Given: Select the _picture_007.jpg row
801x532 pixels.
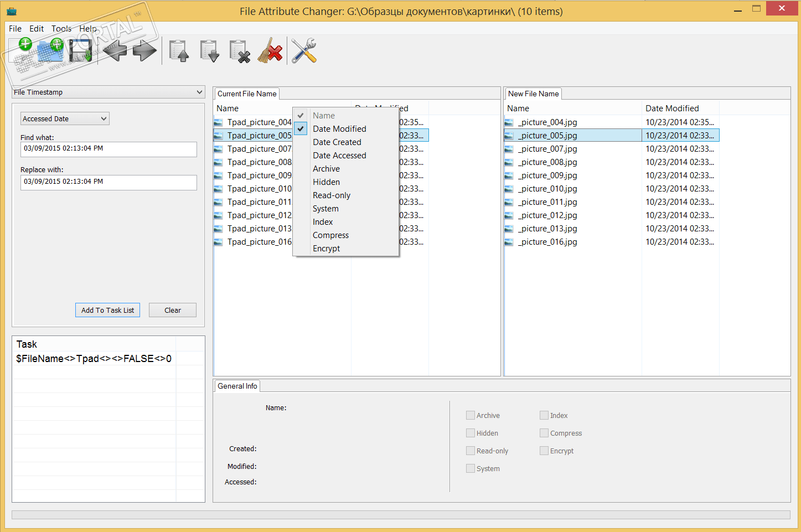Looking at the screenshot, I should point(612,149).
